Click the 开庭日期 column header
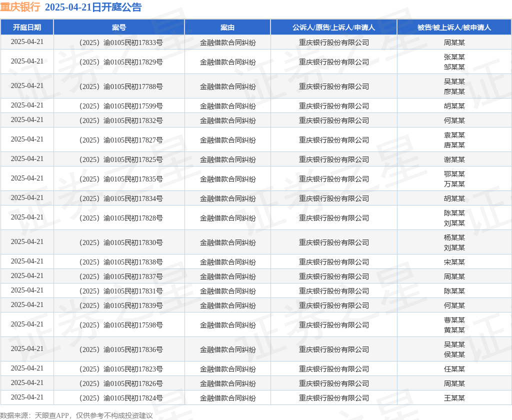Image resolution: width=512 pixels, height=420 pixels. point(27,27)
